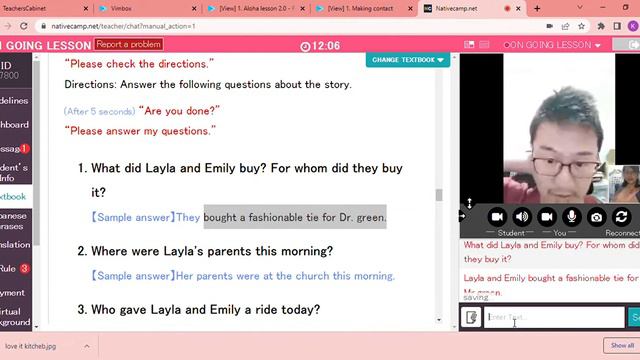Open the CHANGE TEXTBOOK dropdown
Viewport: 640px width, 360px height.
click(408, 60)
